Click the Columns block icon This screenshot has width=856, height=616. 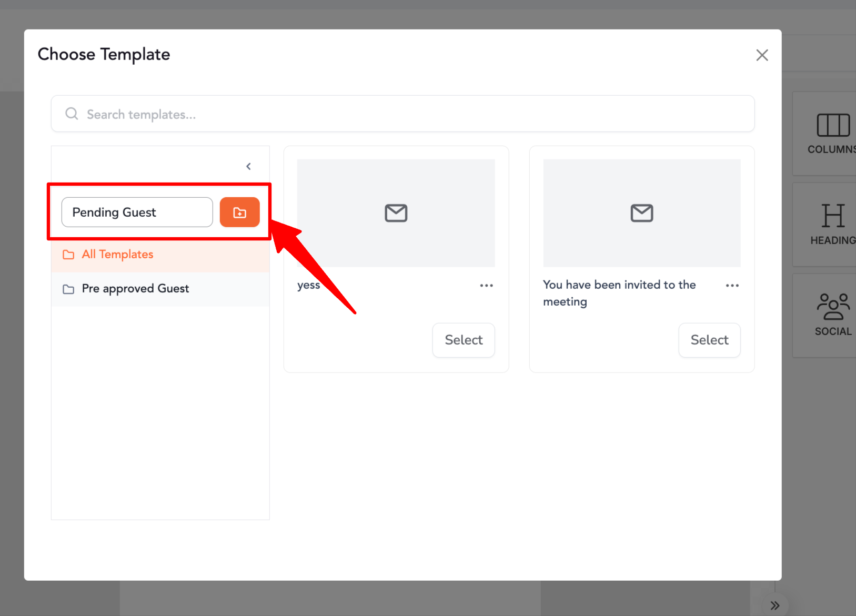tap(832, 125)
